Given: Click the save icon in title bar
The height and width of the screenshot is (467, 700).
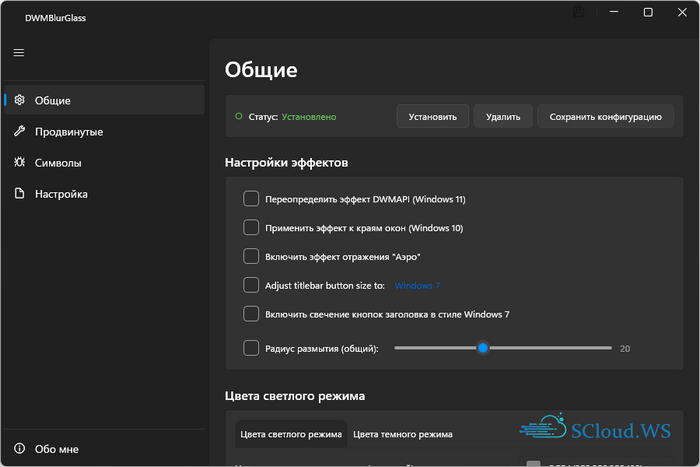Looking at the screenshot, I should click(x=578, y=12).
